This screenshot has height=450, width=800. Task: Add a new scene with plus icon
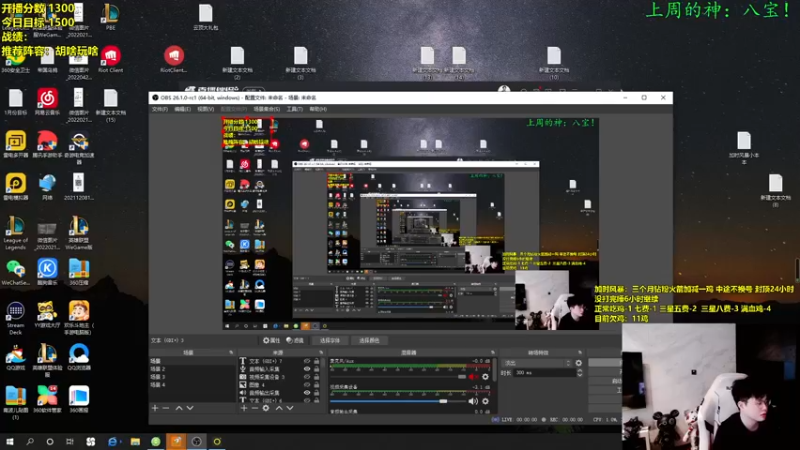155,408
